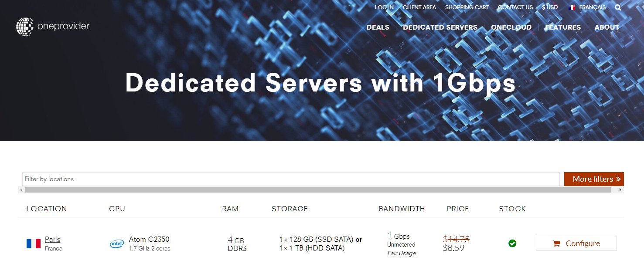644x264 pixels.
Task: Click the Filter by locations field
Action: pos(291,179)
